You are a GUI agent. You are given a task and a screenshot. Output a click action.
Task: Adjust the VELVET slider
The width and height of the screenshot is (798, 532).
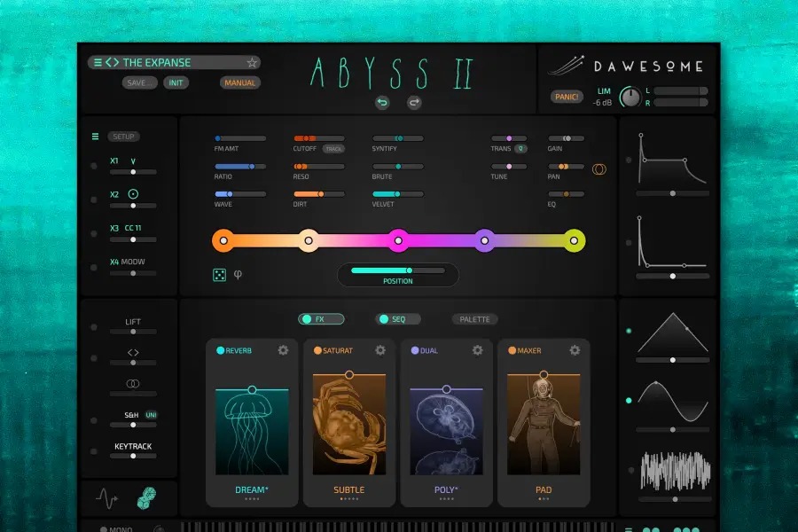pos(398,194)
